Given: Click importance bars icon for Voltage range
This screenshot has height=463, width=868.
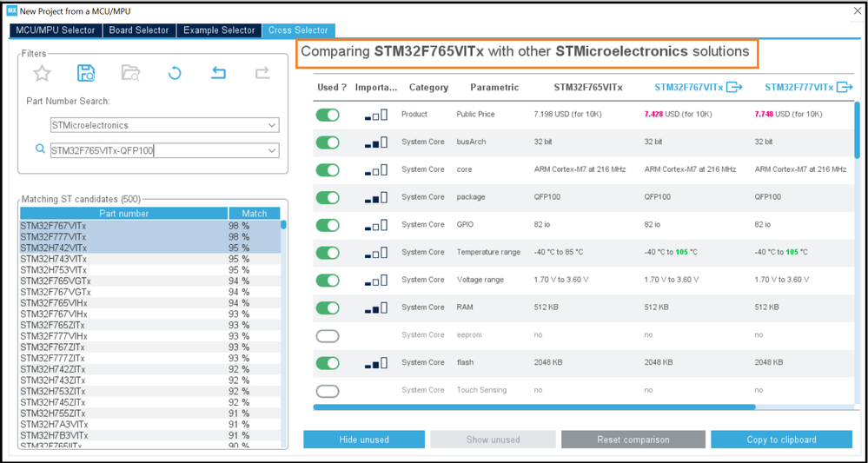Looking at the screenshot, I should click(x=376, y=281).
